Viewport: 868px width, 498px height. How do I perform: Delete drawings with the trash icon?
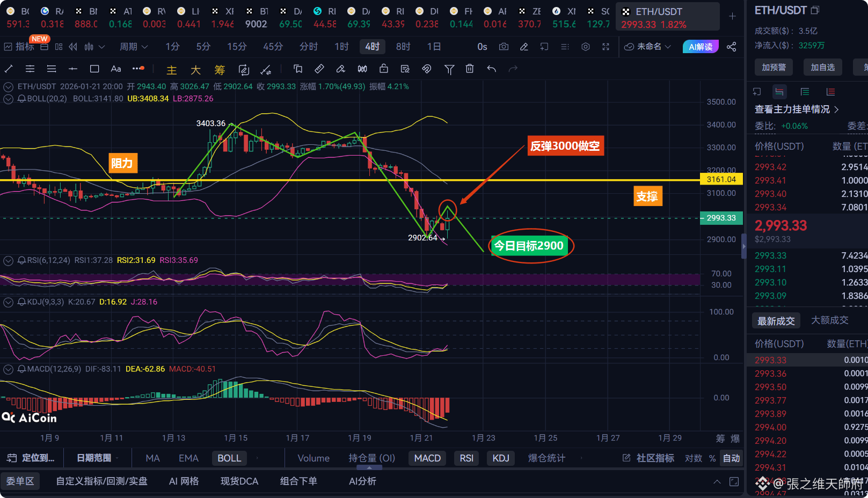tap(470, 69)
